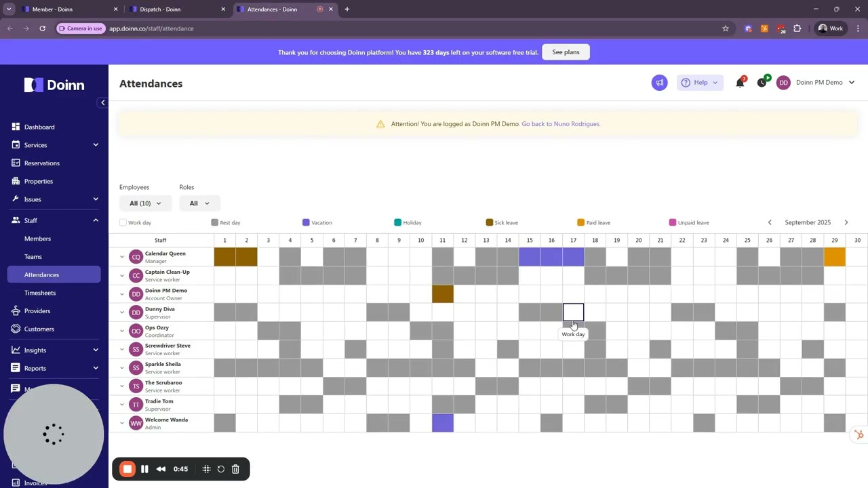Collapse the sidebar with the arrow button
This screenshot has width=868, height=488.
(x=102, y=103)
